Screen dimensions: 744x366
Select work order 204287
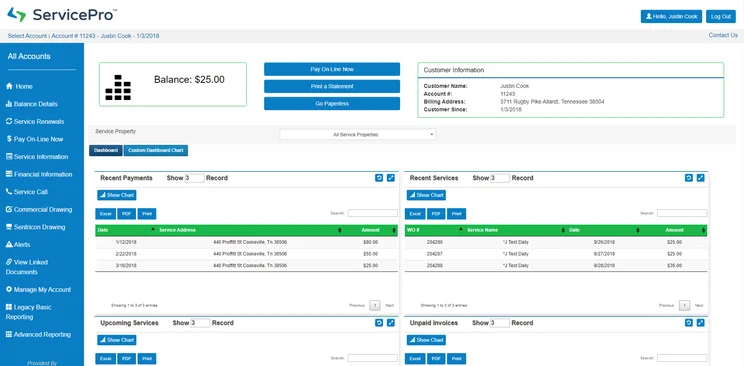coord(435,254)
